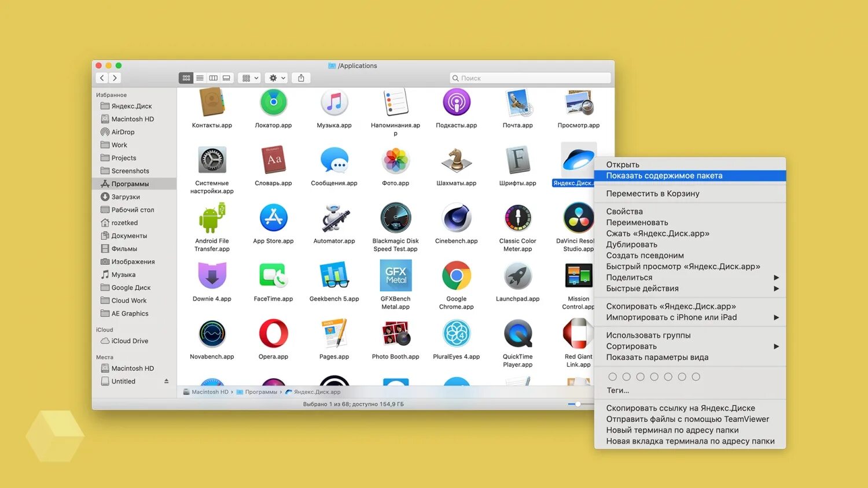
Task: Click the GFXBench Metal.app icon
Action: [395, 276]
